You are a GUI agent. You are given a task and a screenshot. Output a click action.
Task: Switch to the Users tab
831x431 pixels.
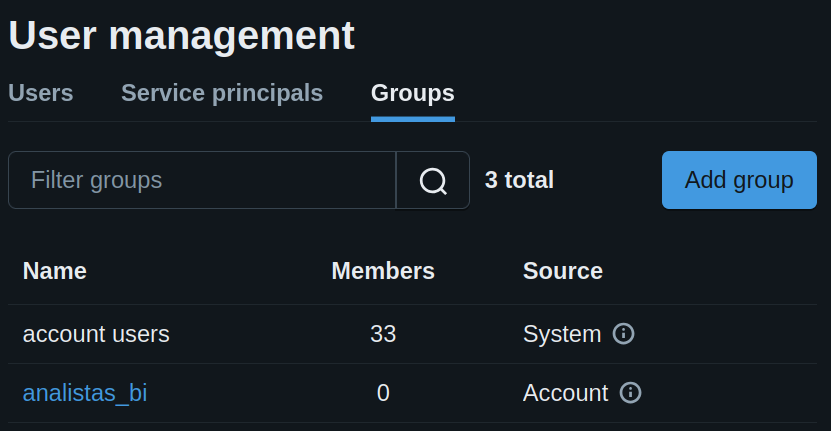41,94
